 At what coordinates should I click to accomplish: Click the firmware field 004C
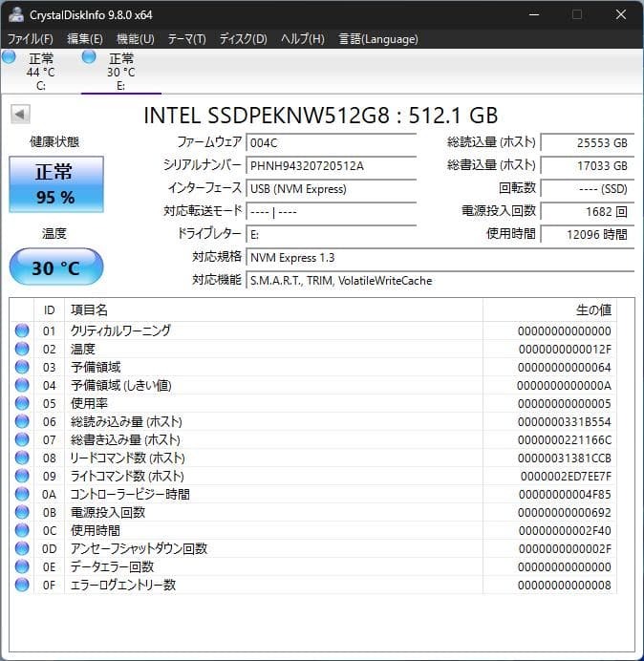[331, 142]
